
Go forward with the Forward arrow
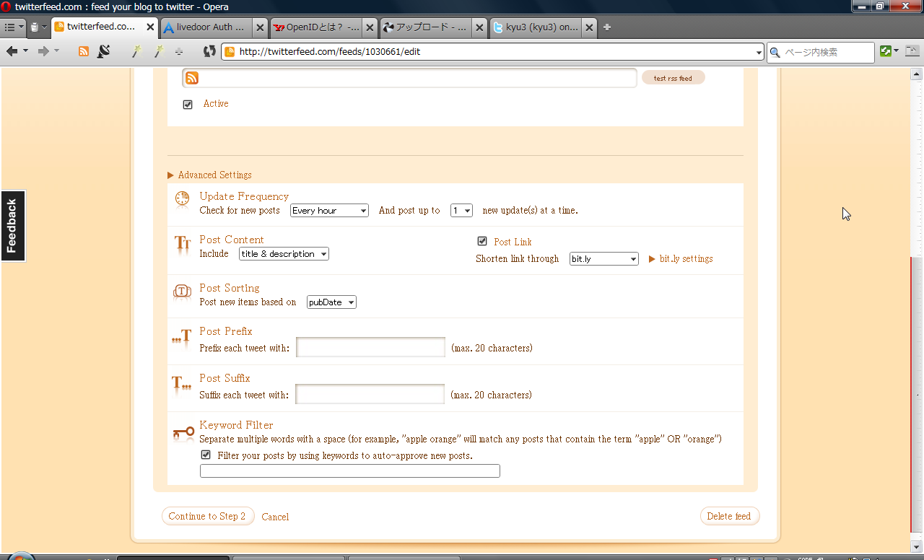click(x=43, y=51)
